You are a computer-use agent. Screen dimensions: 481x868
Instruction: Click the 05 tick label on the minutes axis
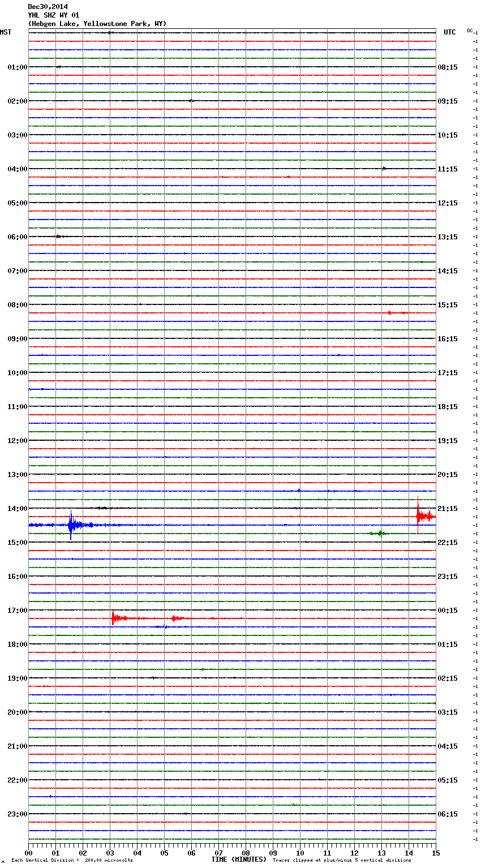coord(164,853)
